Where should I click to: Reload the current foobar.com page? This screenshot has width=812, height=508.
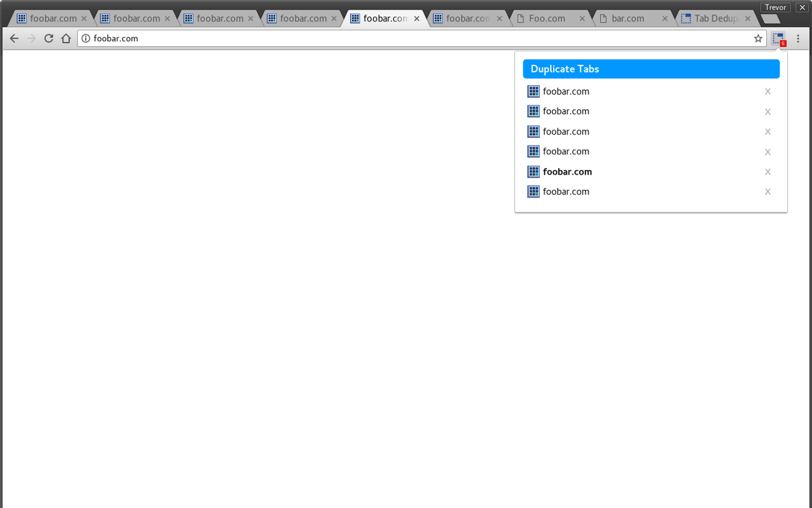49,39
